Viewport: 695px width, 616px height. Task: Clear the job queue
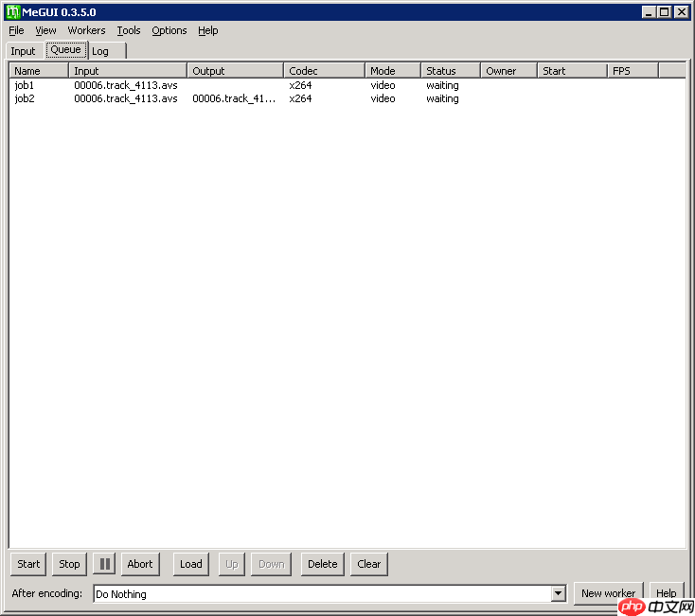click(x=369, y=564)
